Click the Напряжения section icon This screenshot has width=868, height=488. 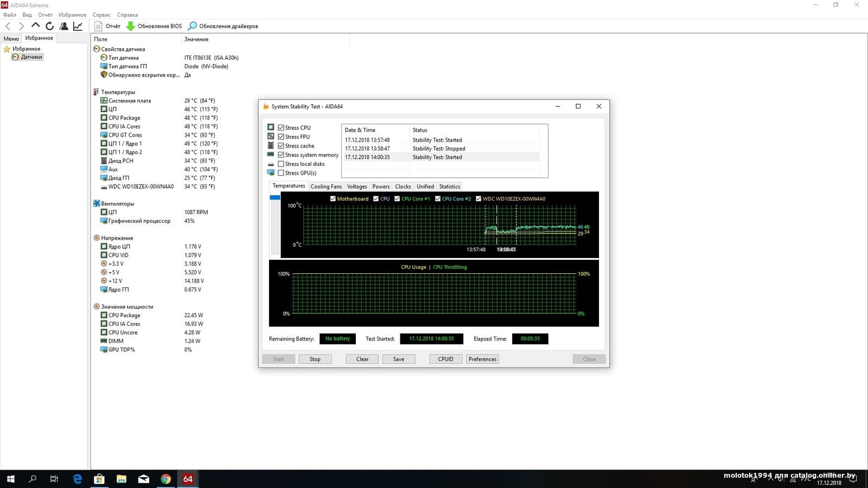click(x=97, y=238)
